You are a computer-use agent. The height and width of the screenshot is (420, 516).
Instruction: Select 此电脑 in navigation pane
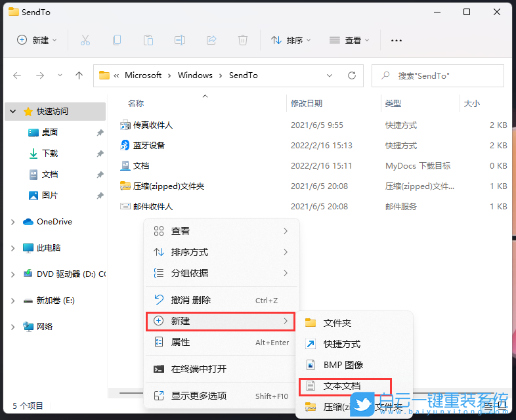pos(49,248)
